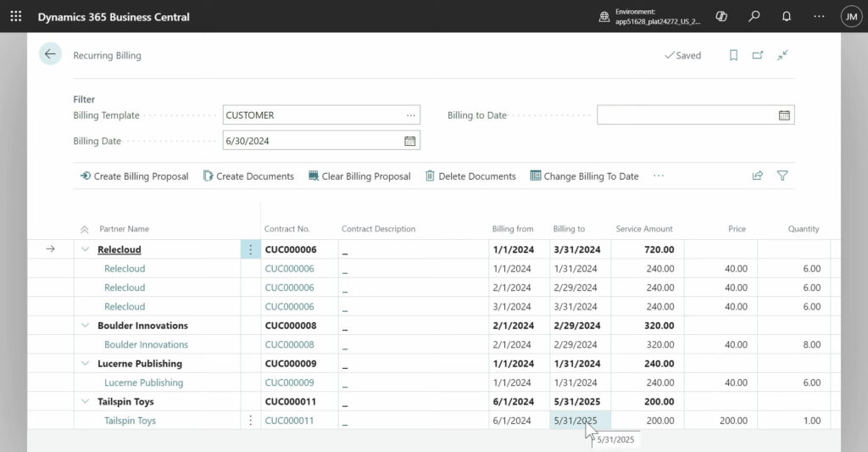Open row menu for bold Relecloud row
The width and height of the screenshot is (868, 452).
pos(250,249)
